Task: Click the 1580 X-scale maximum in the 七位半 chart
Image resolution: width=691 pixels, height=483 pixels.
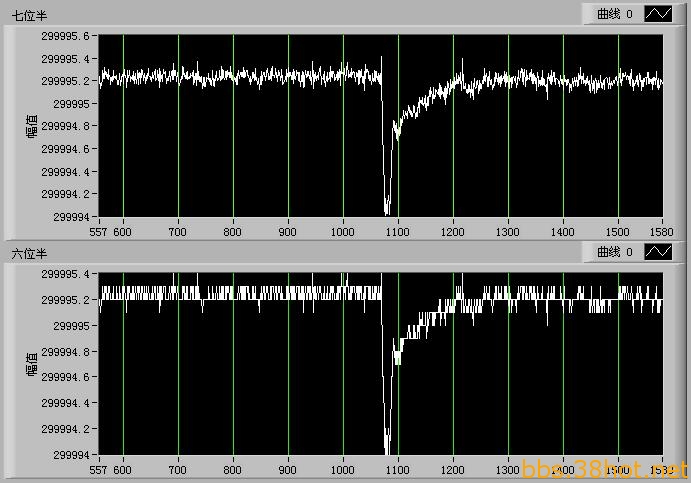Action: pyautogui.click(x=661, y=232)
